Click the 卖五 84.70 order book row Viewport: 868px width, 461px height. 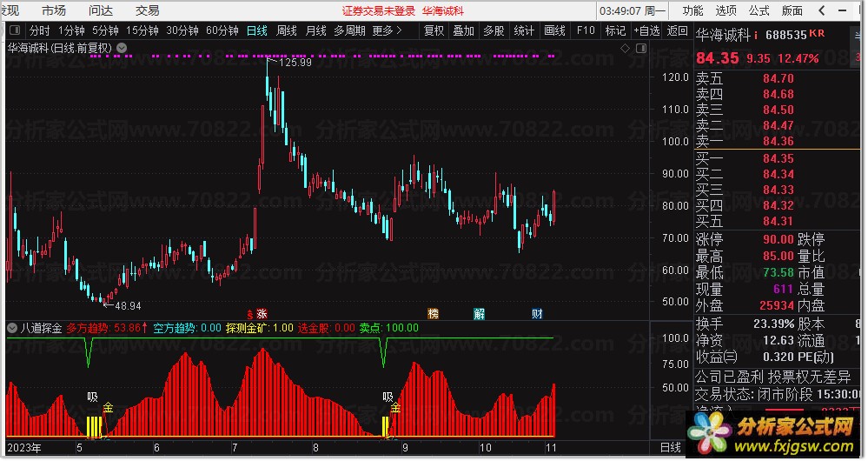[x=778, y=78]
